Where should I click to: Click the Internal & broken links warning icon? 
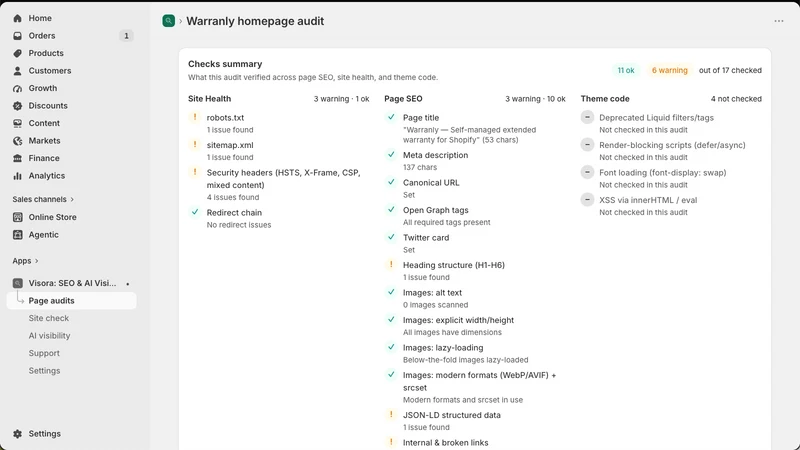pyautogui.click(x=391, y=442)
